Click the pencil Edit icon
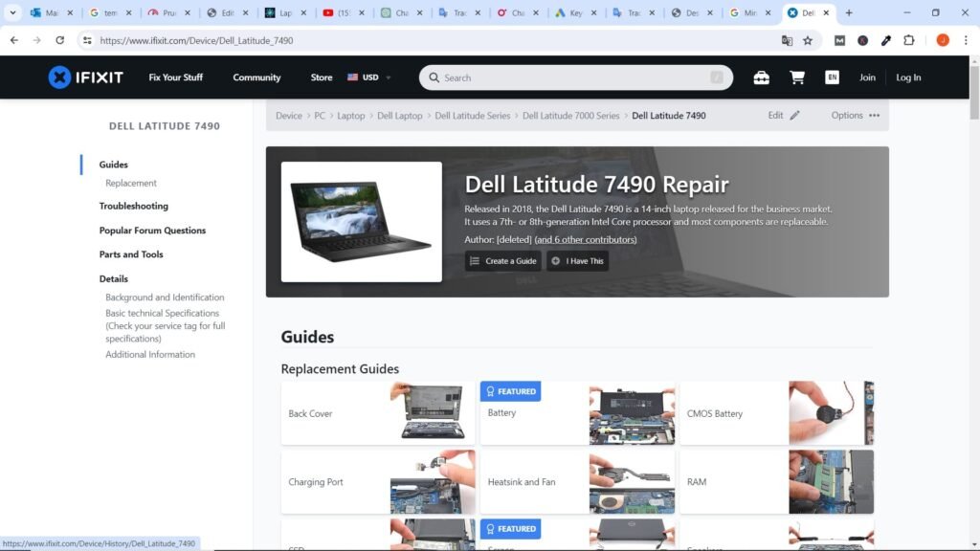The height and width of the screenshot is (551, 980). (794, 116)
